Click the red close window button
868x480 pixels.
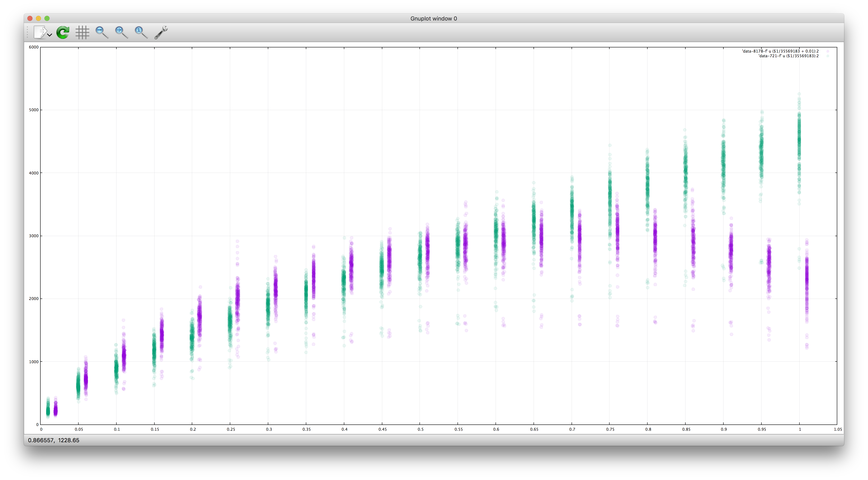click(x=30, y=19)
